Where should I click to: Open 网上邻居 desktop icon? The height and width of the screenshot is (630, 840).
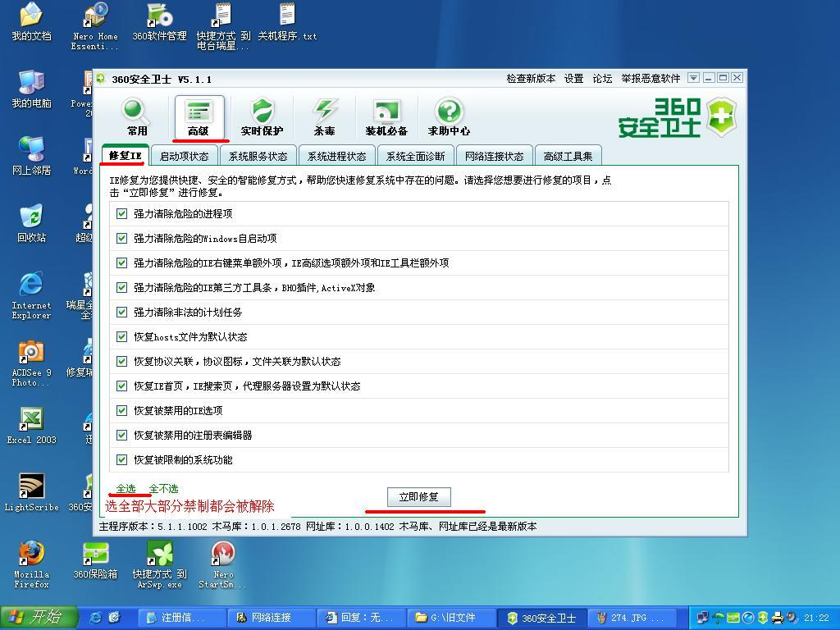(x=31, y=156)
